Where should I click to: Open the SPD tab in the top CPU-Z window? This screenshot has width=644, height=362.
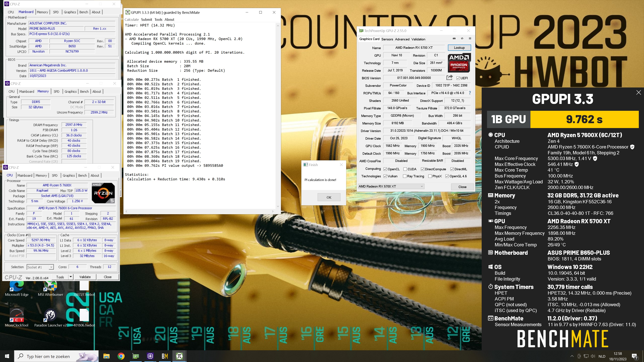56,12
